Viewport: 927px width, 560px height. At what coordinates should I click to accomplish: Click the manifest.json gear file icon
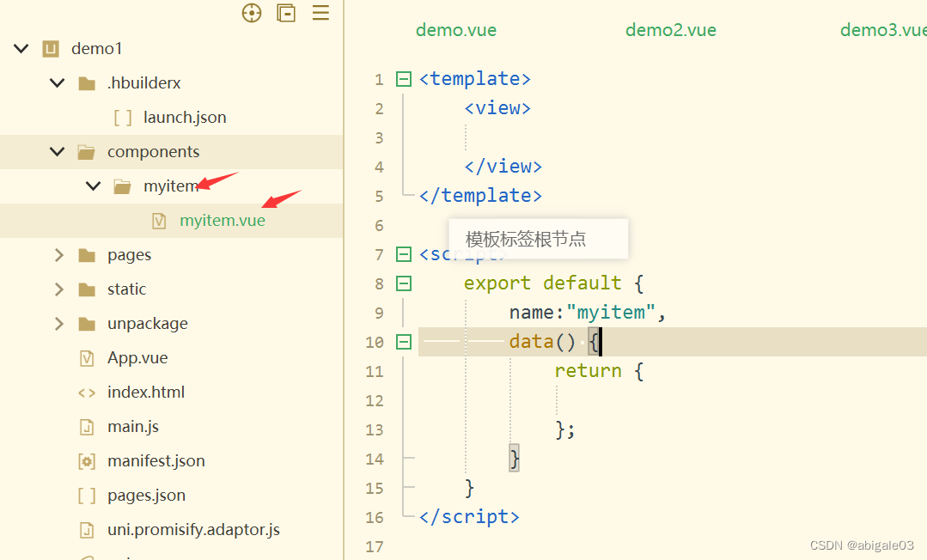(x=87, y=461)
